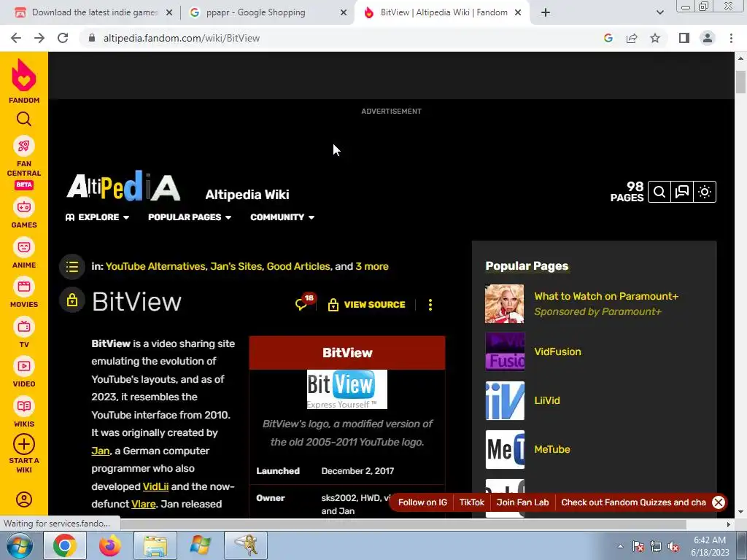The width and height of the screenshot is (747, 560).
Task: Open Anime category in Fandom sidebar
Action: pyautogui.click(x=24, y=253)
